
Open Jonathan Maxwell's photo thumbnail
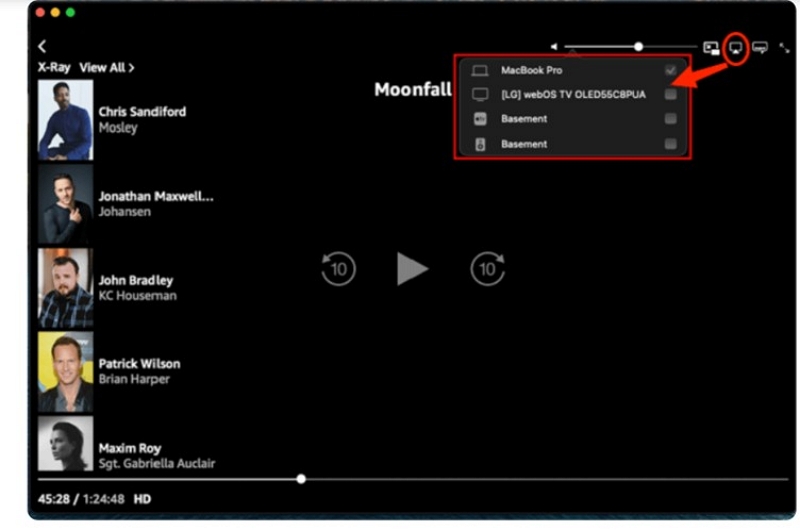[x=65, y=204]
